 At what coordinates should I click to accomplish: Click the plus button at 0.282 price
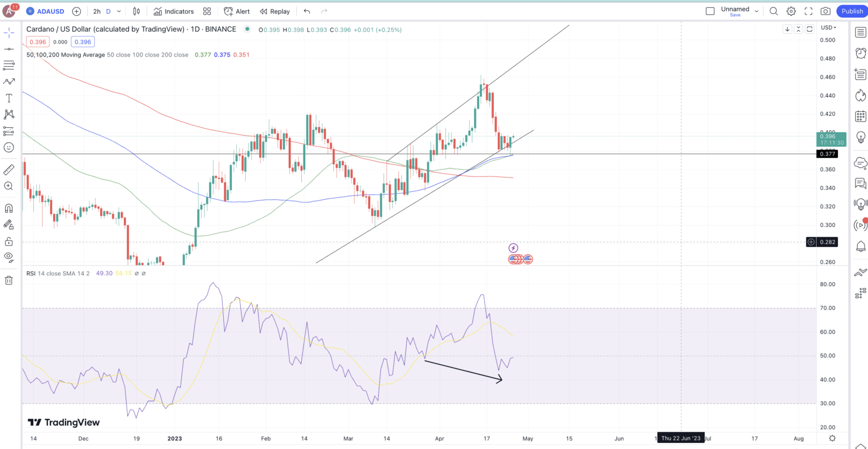point(811,242)
